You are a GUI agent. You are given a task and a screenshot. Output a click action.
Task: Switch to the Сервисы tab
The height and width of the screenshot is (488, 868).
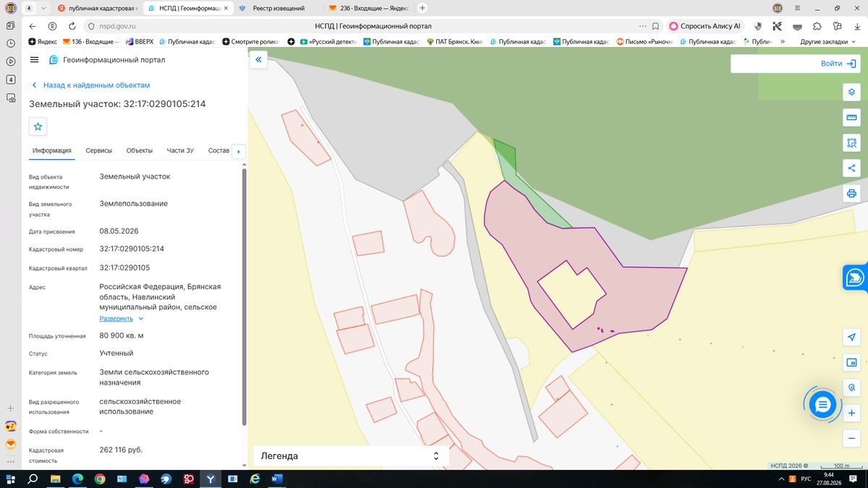(99, 150)
